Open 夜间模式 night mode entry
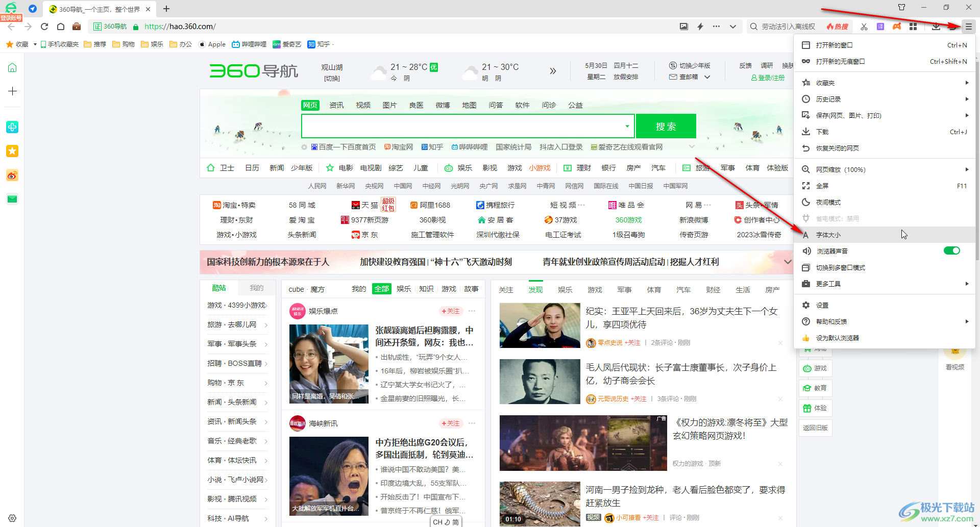The width and height of the screenshot is (980, 527). tap(885, 202)
